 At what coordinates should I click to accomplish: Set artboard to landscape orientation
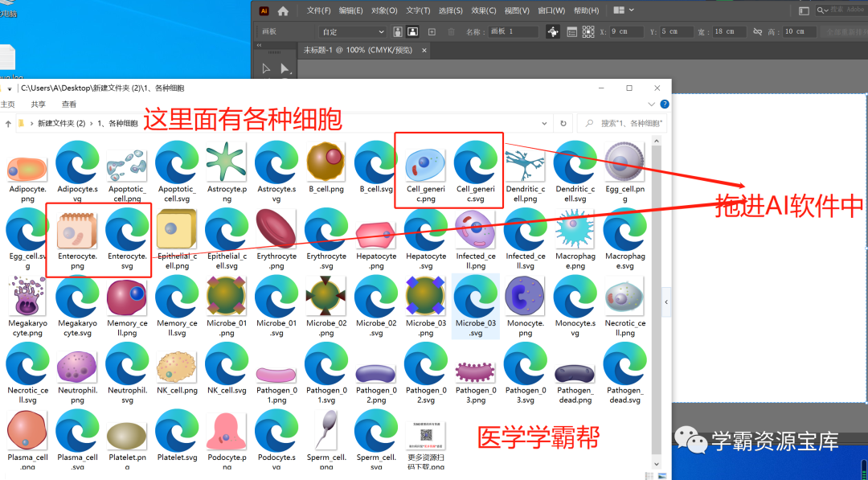point(411,31)
